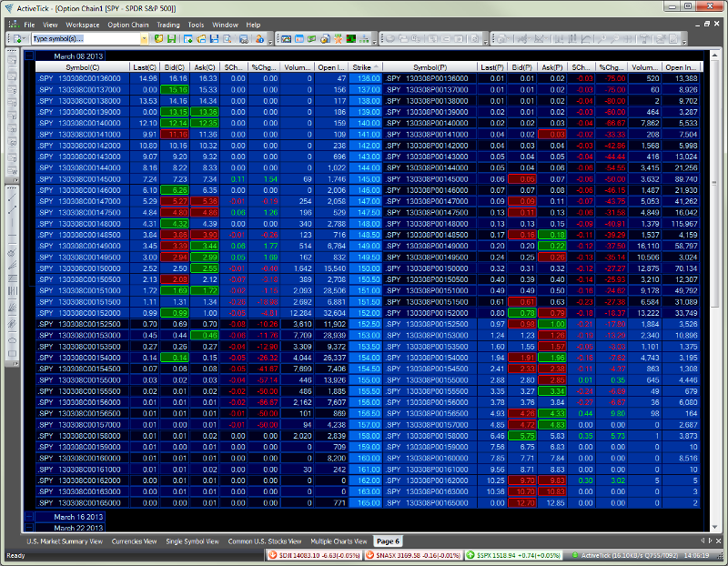Click the orange star alerts icon
This screenshot has width=728, height=566.
(338, 39)
